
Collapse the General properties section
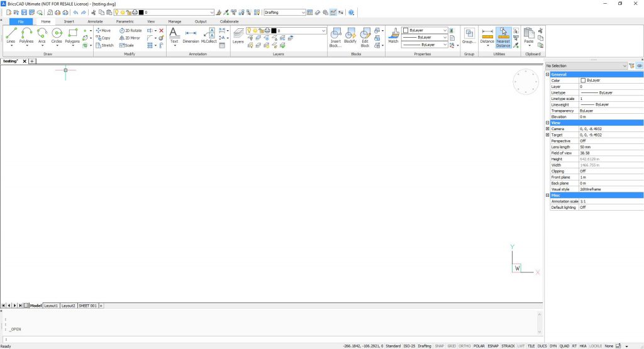click(548, 74)
